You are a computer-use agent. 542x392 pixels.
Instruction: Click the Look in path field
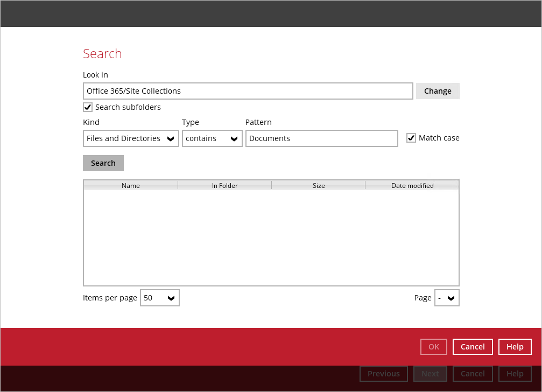tap(248, 91)
